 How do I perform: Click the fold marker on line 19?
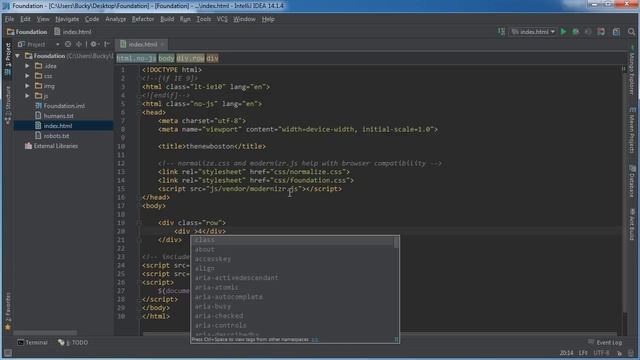pyautogui.click(x=139, y=223)
